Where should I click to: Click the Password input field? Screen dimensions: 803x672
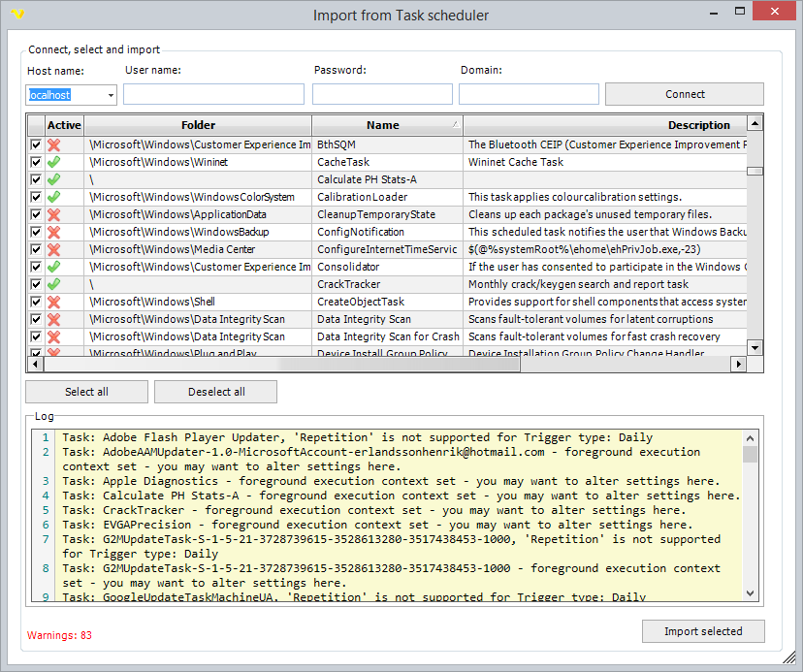click(381, 94)
